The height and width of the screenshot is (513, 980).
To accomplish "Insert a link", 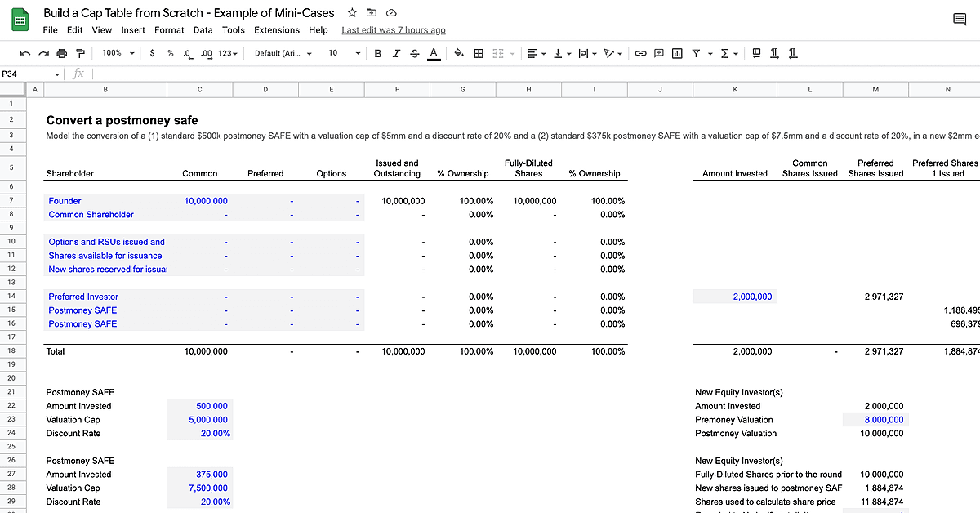I will pos(641,53).
